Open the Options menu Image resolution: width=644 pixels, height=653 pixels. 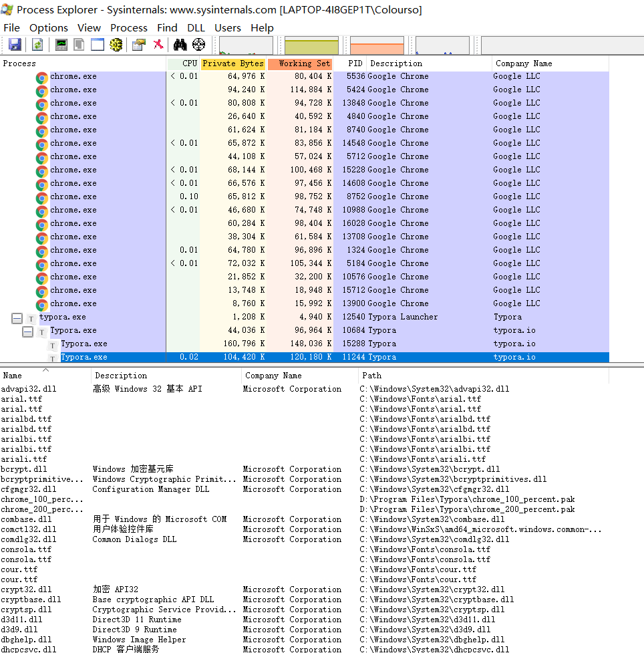pyautogui.click(x=49, y=28)
